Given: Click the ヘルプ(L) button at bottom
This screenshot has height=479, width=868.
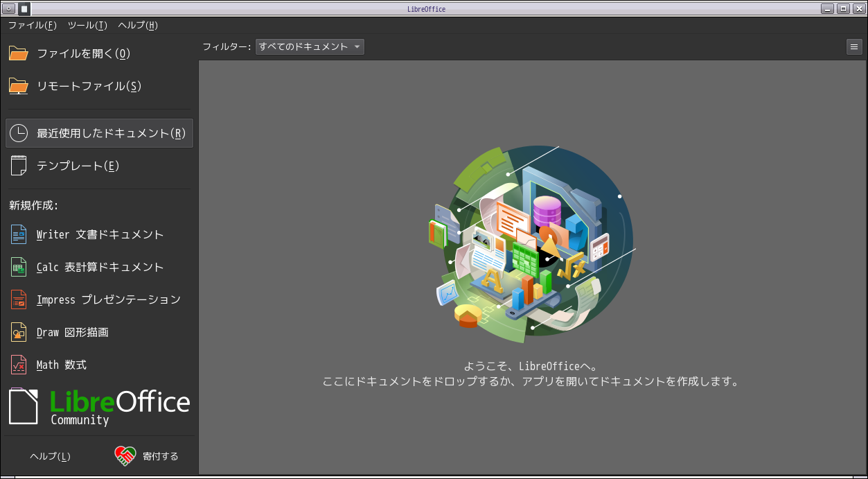Looking at the screenshot, I should tap(50, 456).
